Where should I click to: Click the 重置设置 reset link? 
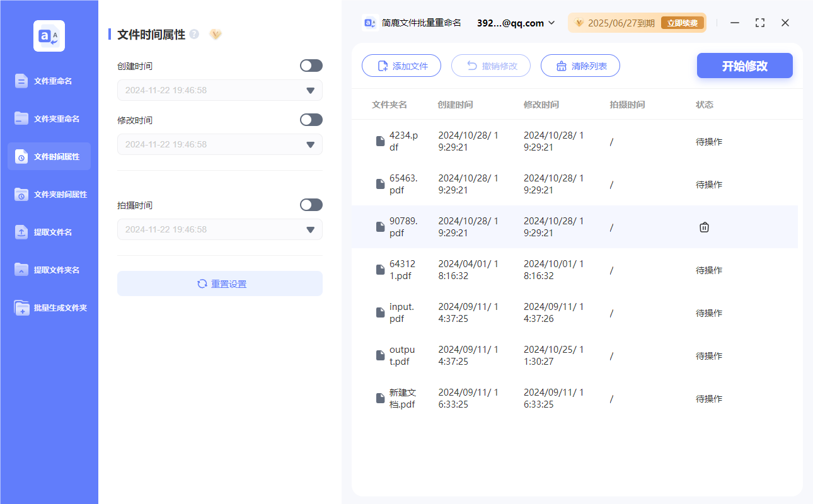click(x=219, y=283)
